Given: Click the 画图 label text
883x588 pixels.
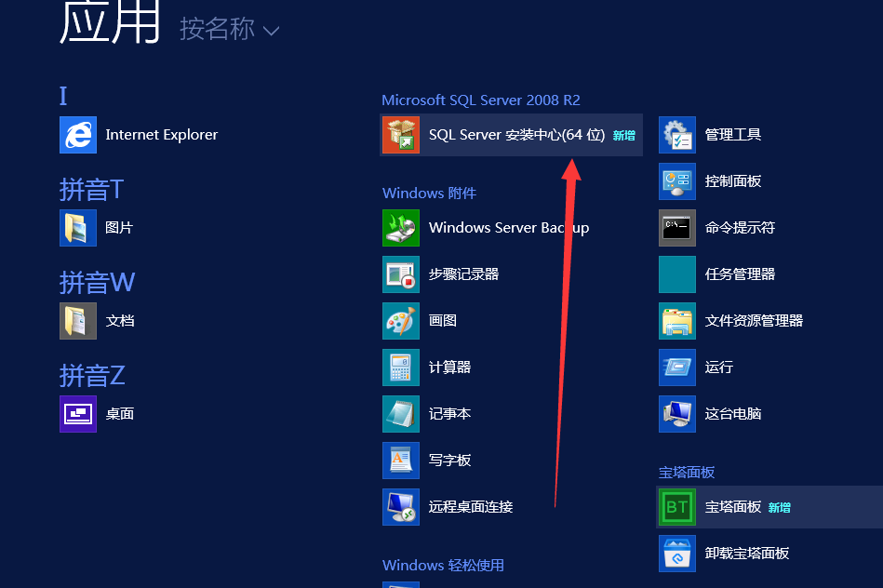Looking at the screenshot, I should tap(443, 320).
